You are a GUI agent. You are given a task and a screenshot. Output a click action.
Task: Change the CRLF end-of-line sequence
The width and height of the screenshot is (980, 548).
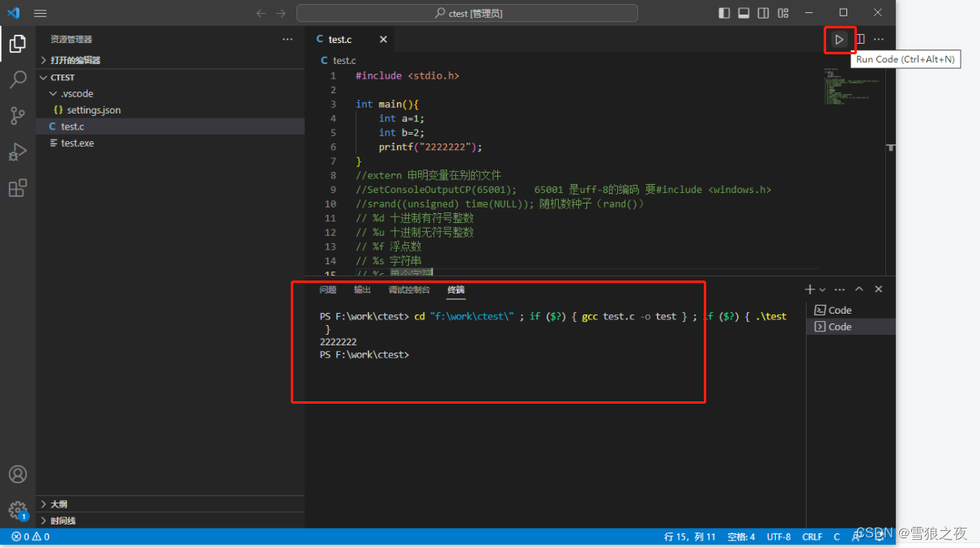click(812, 537)
